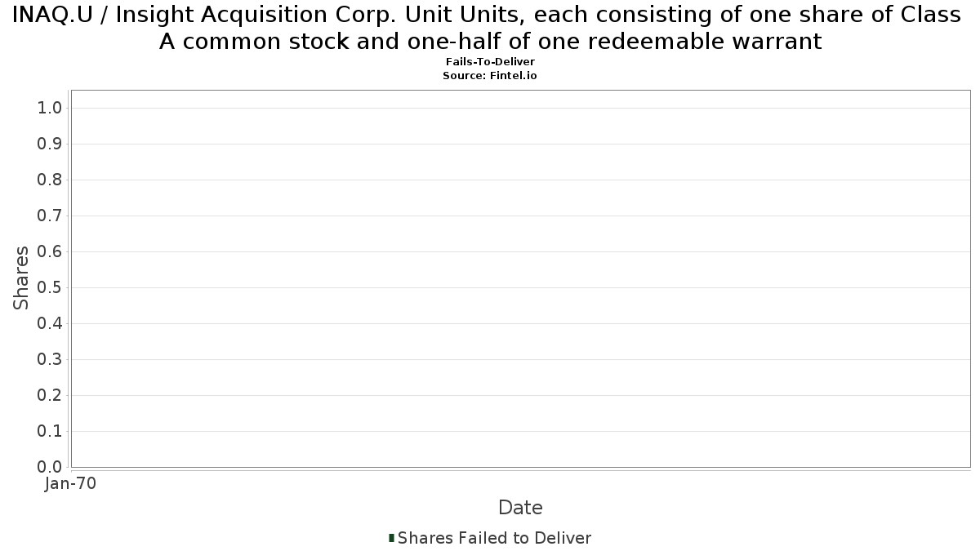Viewport: 980px width, 551px height.
Task: Click the 0.4 tick label
Action: 51,323
